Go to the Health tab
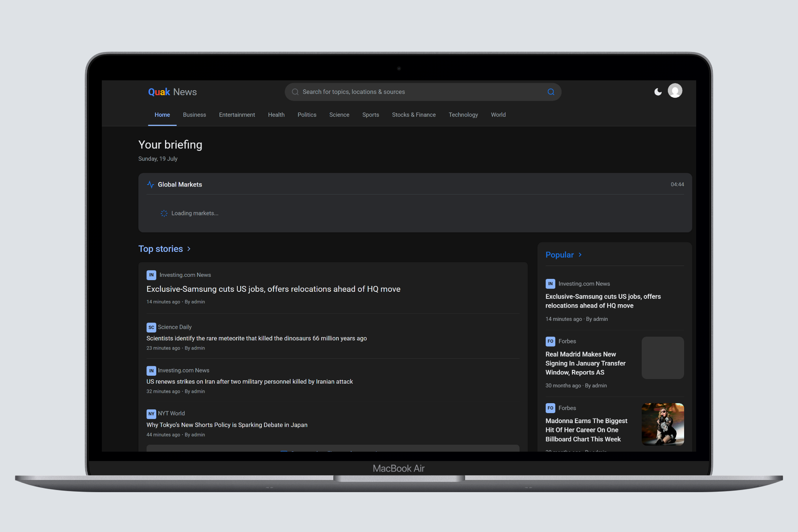The width and height of the screenshot is (798, 532). [x=276, y=115]
